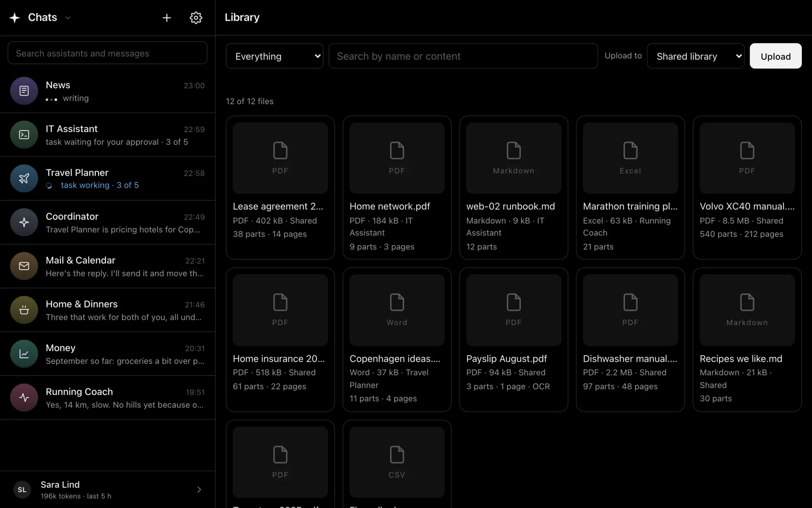Click the file icon on Payslip August.pdf card

[x=514, y=302]
